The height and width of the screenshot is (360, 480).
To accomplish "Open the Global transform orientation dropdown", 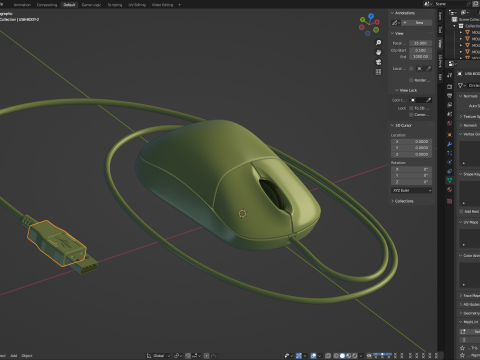I will [x=159, y=356].
